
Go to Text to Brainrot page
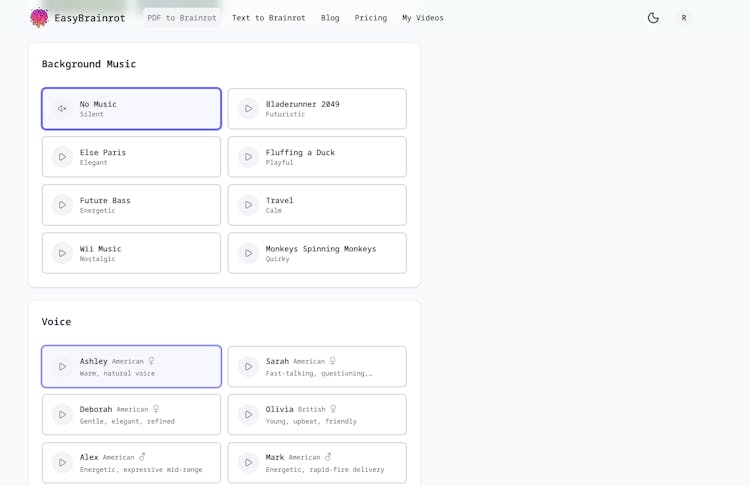[269, 18]
